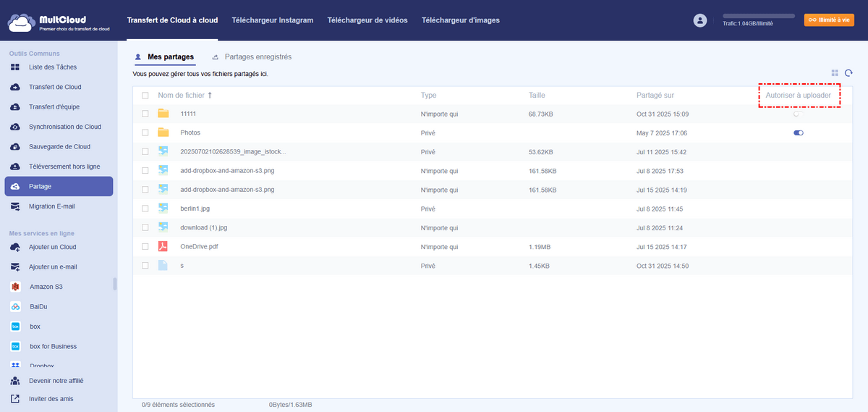Click the Photos folder icon
The height and width of the screenshot is (412, 868).
(163, 133)
